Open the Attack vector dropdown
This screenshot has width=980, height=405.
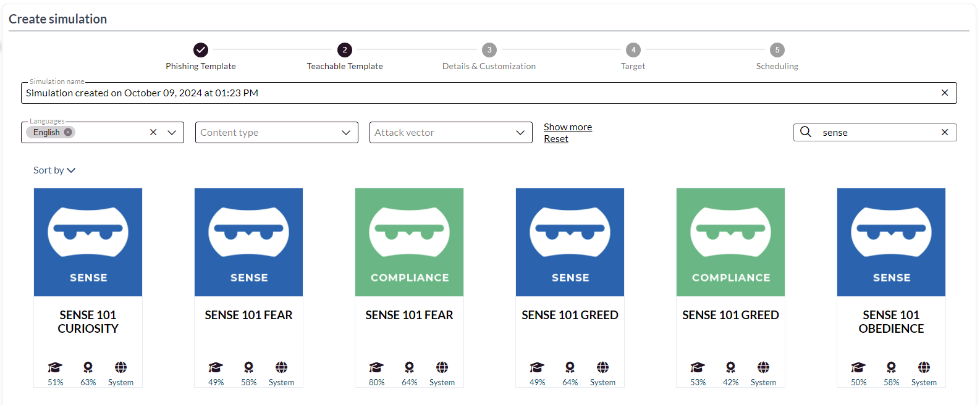click(520, 132)
